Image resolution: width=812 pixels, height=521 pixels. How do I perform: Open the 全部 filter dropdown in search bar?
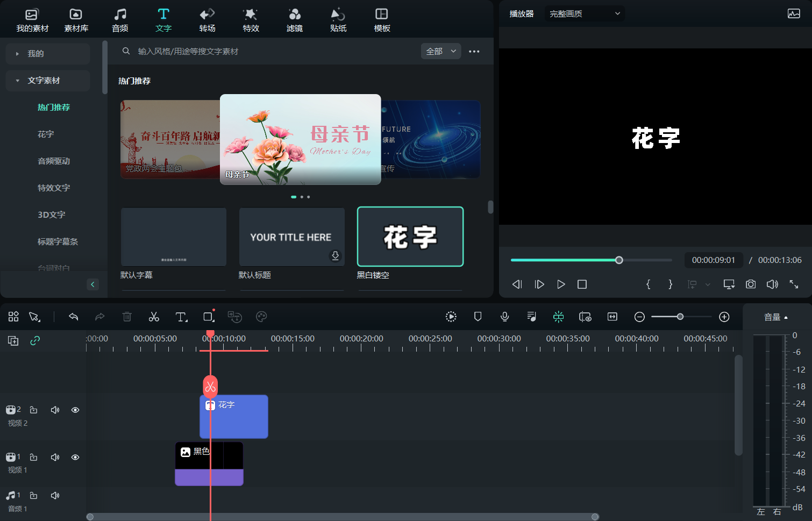441,51
